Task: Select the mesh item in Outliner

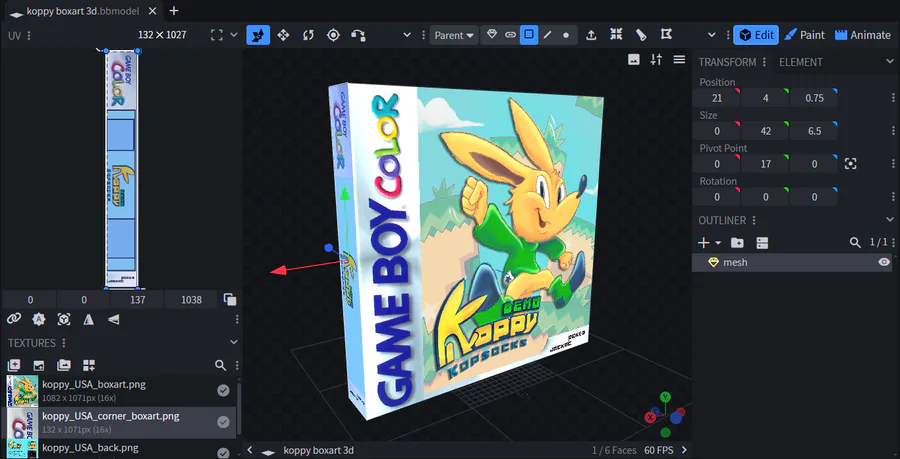Action: pyautogui.click(x=792, y=262)
